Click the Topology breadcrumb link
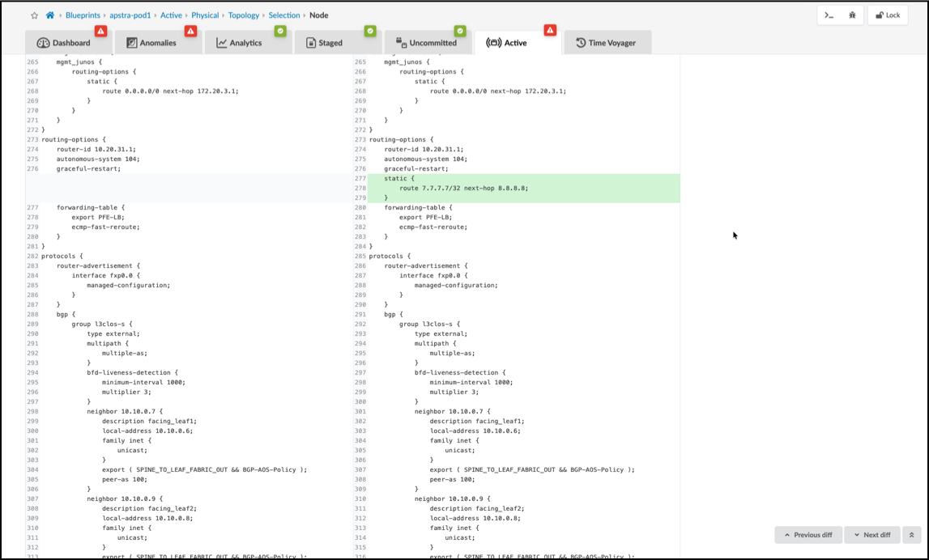This screenshot has width=929, height=560. [x=244, y=15]
